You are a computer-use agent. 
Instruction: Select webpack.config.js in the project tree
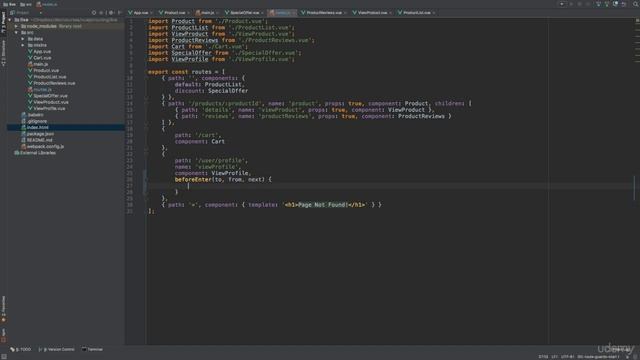pyautogui.click(x=42, y=147)
